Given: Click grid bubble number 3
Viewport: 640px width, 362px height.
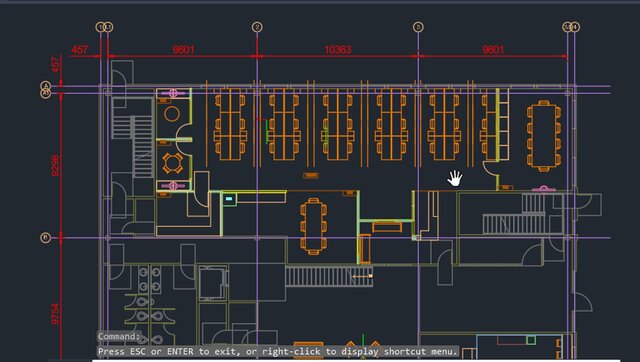Looking at the screenshot, I should pos(418,27).
